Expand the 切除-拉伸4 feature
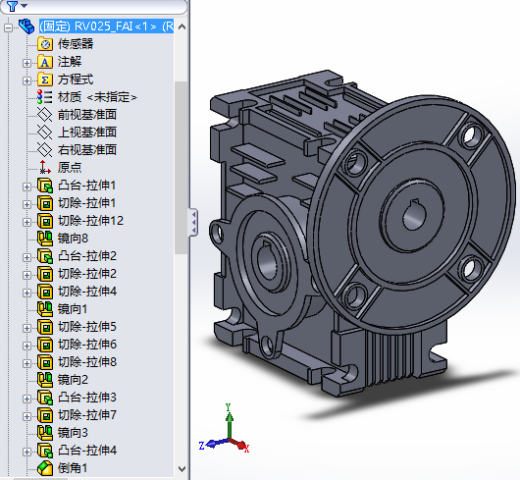The height and width of the screenshot is (480, 520). coord(27,293)
